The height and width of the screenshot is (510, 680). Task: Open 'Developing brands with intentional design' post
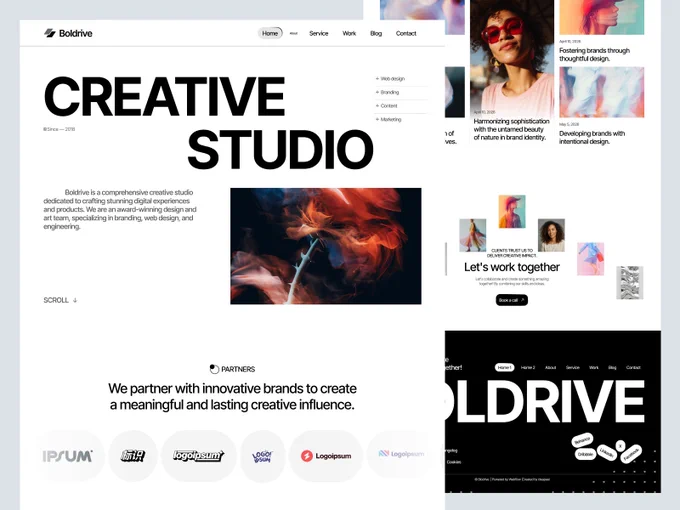tap(592, 137)
